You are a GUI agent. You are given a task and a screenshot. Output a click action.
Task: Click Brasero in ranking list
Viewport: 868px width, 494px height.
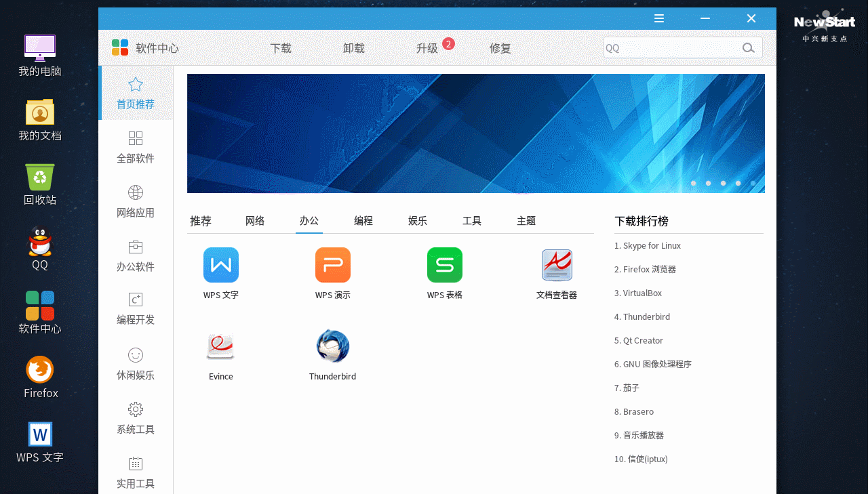(x=634, y=412)
